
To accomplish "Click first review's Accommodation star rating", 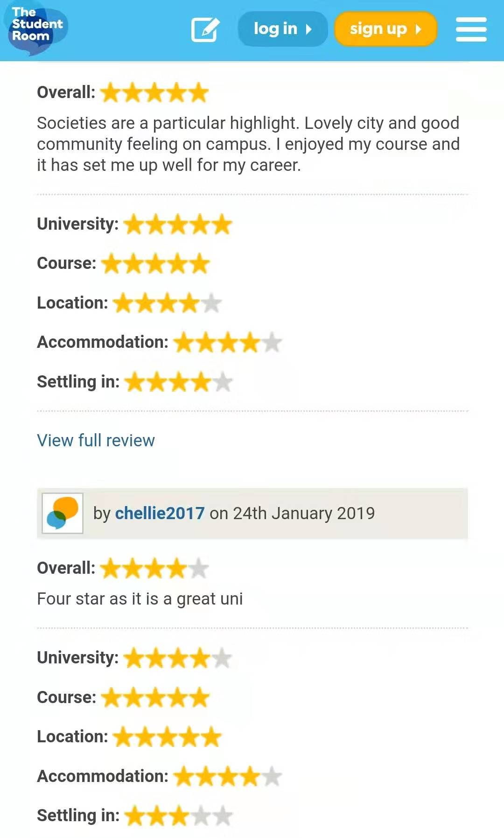I will (228, 343).
